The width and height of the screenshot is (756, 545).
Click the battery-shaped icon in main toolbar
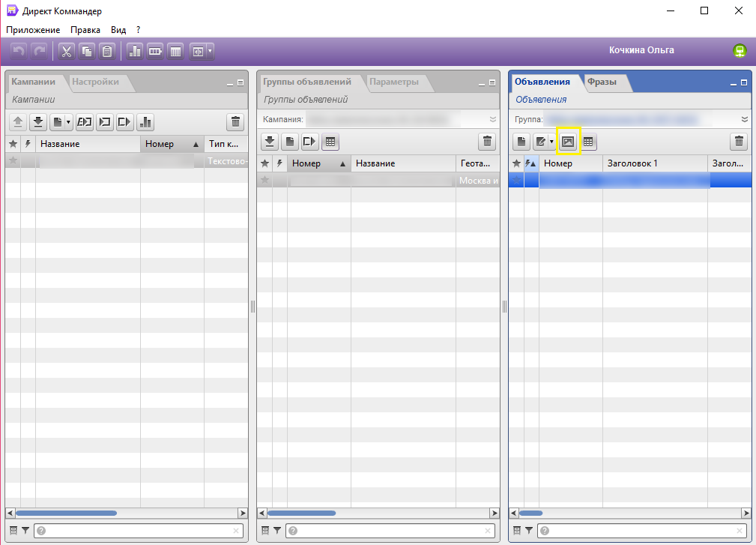pyautogui.click(x=155, y=51)
